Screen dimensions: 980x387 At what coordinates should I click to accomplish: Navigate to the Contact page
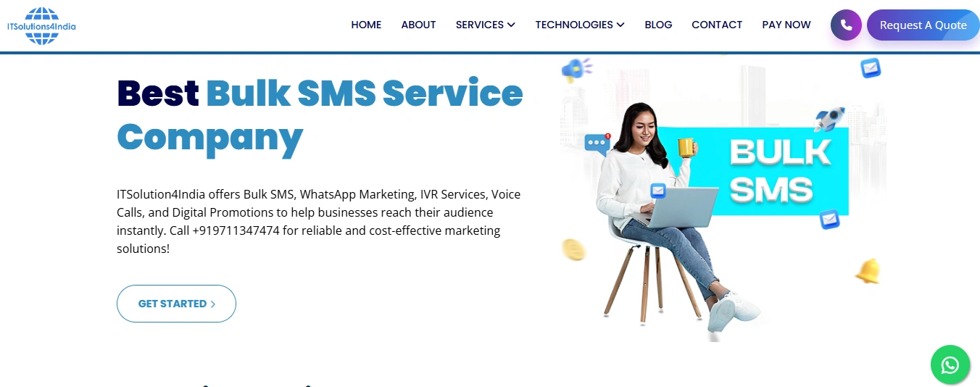(x=717, y=25)
